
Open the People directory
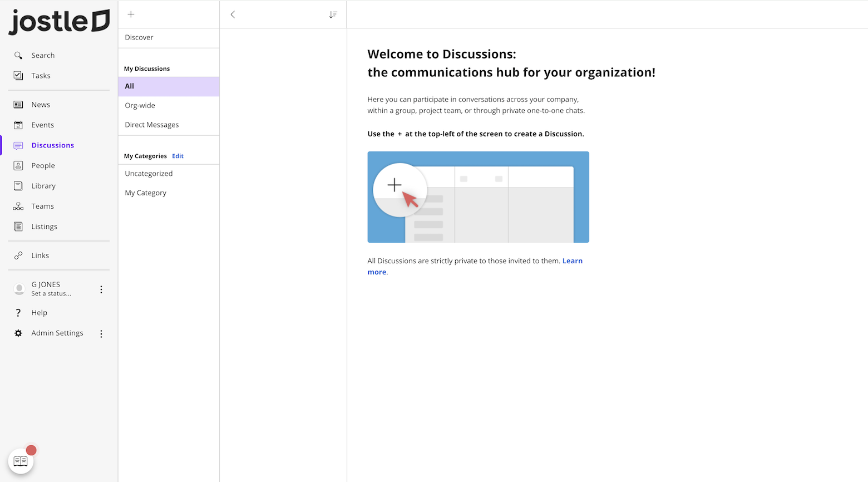tap(43, 166)
